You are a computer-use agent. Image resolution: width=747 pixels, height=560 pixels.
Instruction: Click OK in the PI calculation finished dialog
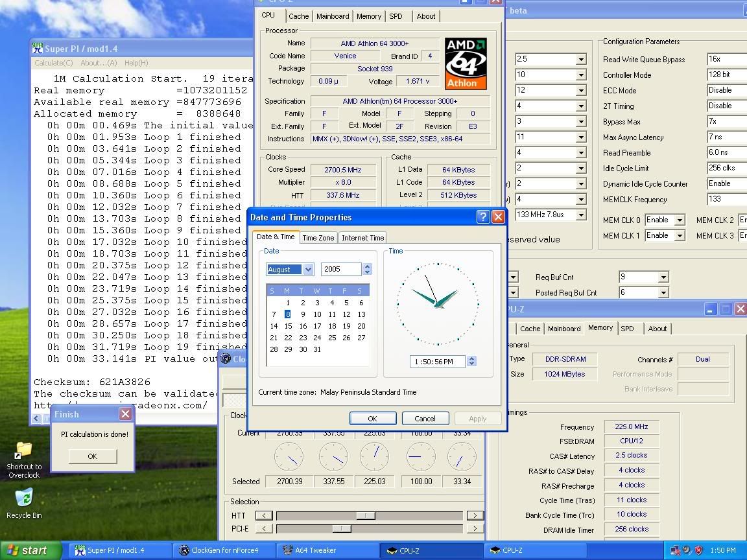point(92,456)
